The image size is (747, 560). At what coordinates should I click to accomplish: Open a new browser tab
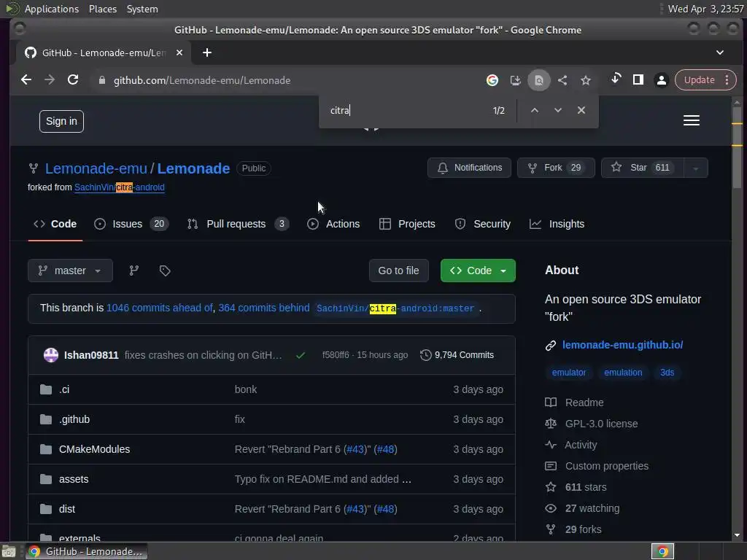point(206,52)
